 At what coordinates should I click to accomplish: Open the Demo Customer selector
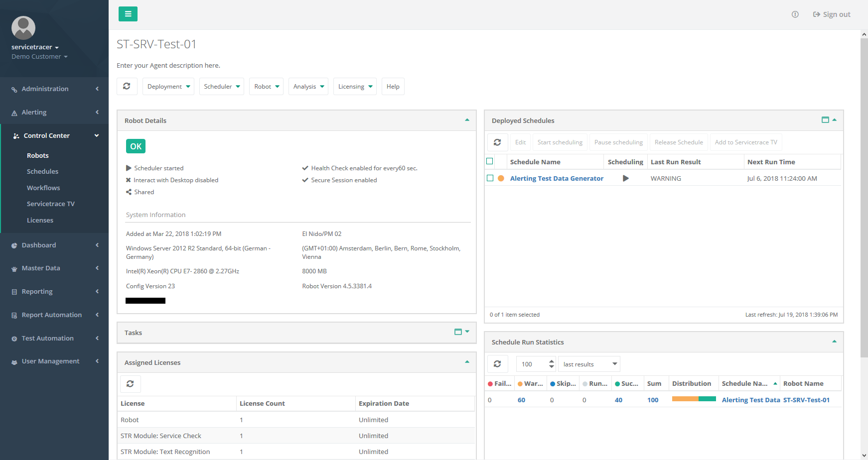pos(39,57)
